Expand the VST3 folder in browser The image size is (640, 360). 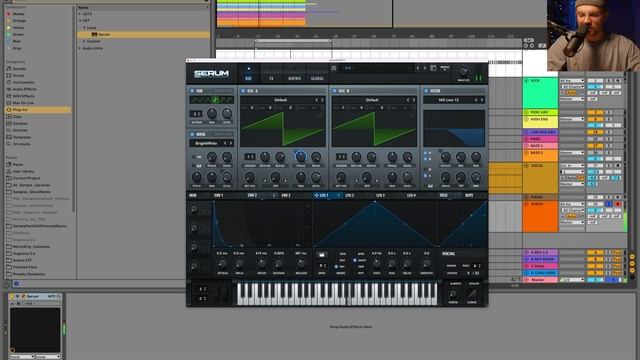click(80, 14)
